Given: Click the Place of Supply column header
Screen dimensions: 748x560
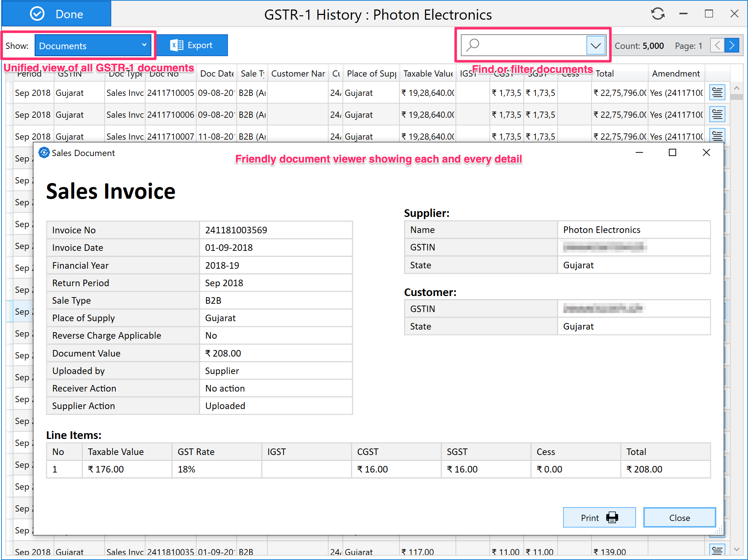Looking at the screenshot, I should 371,74.
